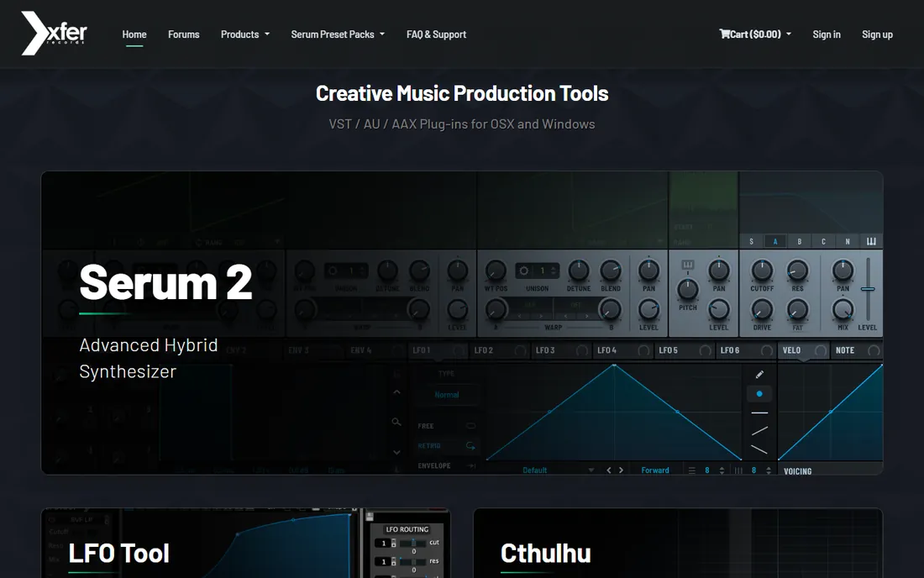Select filter tab B in Serum banner
Screen dimensions: 924x578
799,241
